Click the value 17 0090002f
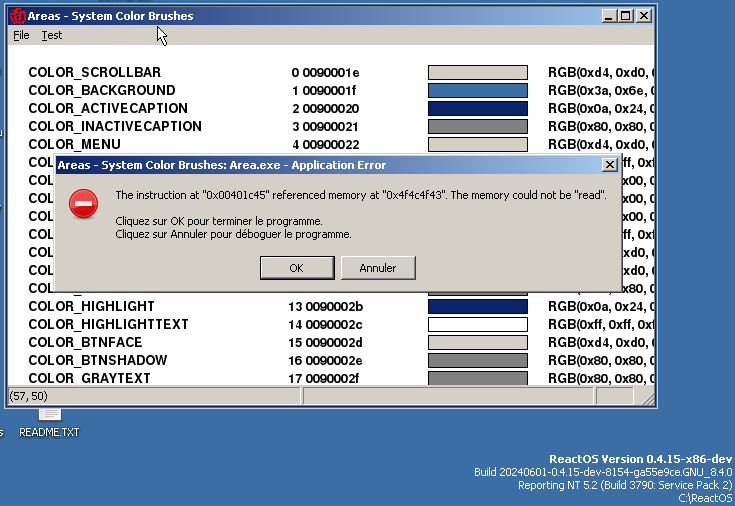The height and width of the screenshot is (506, 735). pos(323,378)
